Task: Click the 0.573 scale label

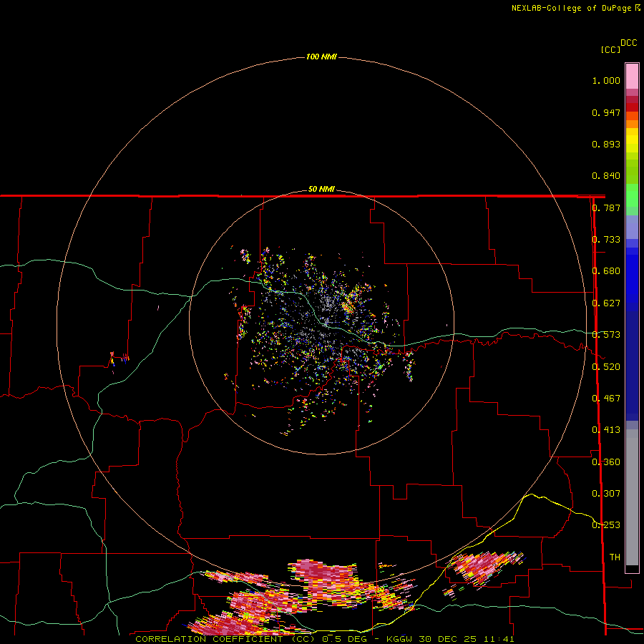Action: click(x=606, y=335)
